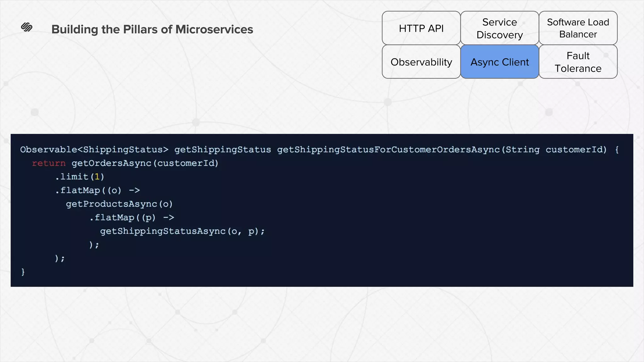This screenshot has width=644, height=362.
Task: Click the opening curly brace after customerId
Action: [x=617, y=150]
